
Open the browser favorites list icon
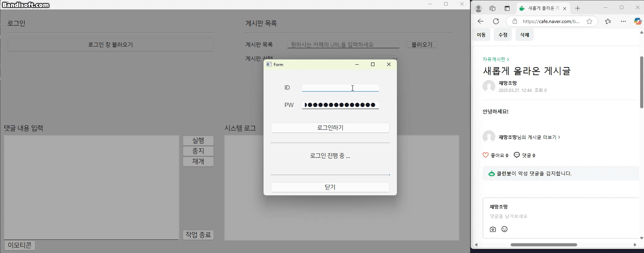608,21
